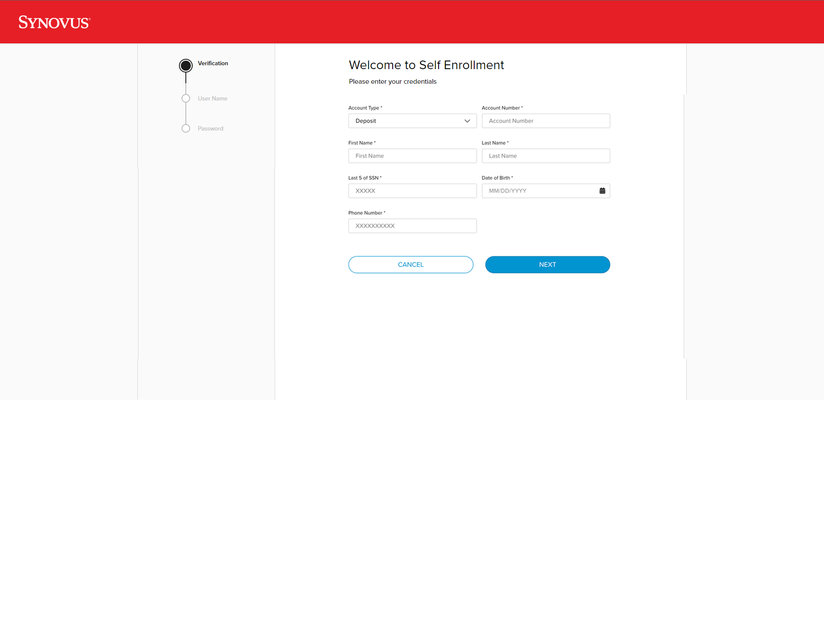Click the Welcome to Self Enrollment heading
The width and height of the screenshot is (824, 644).
(426, 65)
